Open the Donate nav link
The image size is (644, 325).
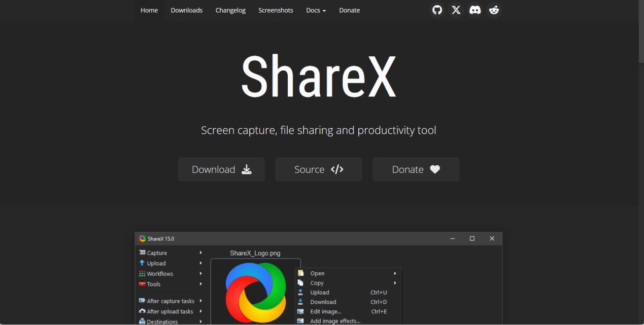(350, 10)
